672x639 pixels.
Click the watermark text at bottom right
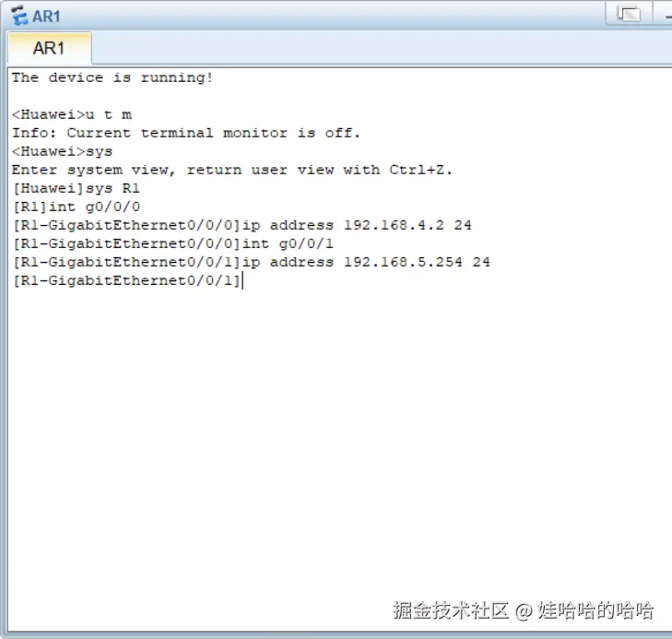point(523,609)
